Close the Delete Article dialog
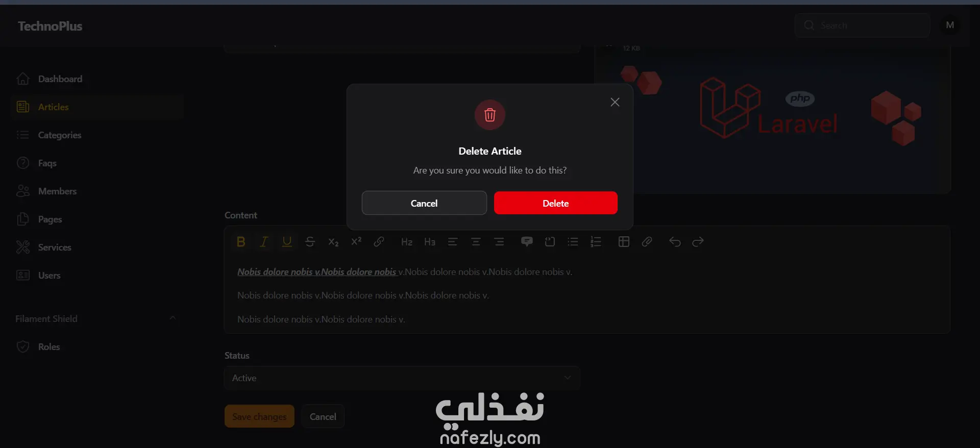 (615, 102)
